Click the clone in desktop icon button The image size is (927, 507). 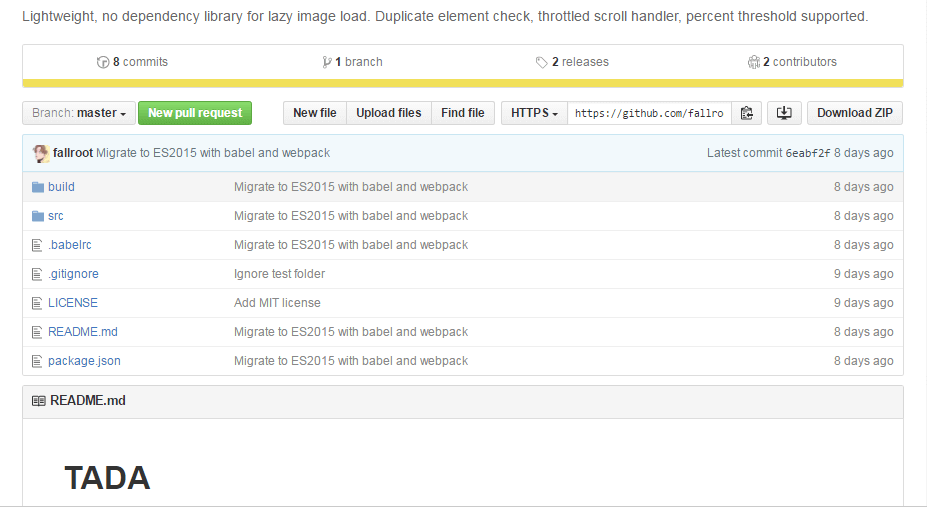[x=784, y=113]
